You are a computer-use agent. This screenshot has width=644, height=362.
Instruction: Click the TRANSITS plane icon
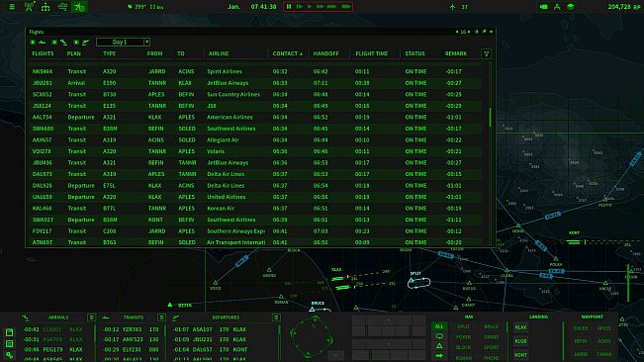(x=106, y=317)
